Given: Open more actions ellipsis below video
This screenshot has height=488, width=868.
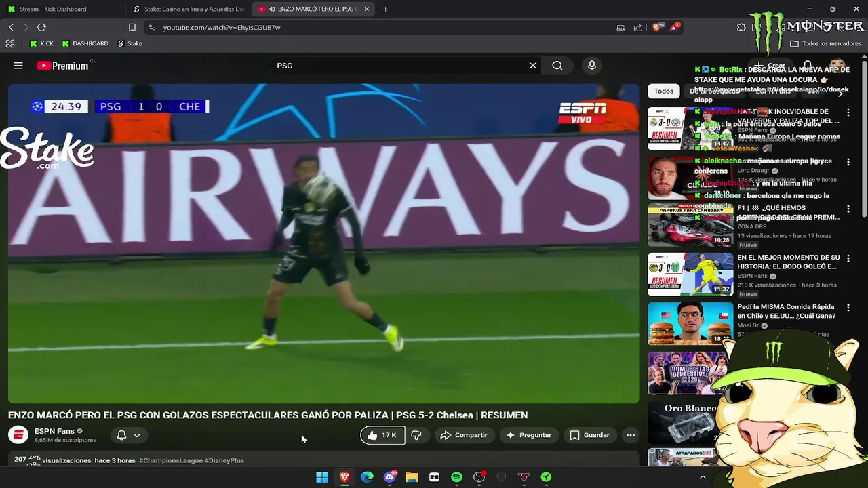Looking at the screenshot, I should [x=631, y=435].
